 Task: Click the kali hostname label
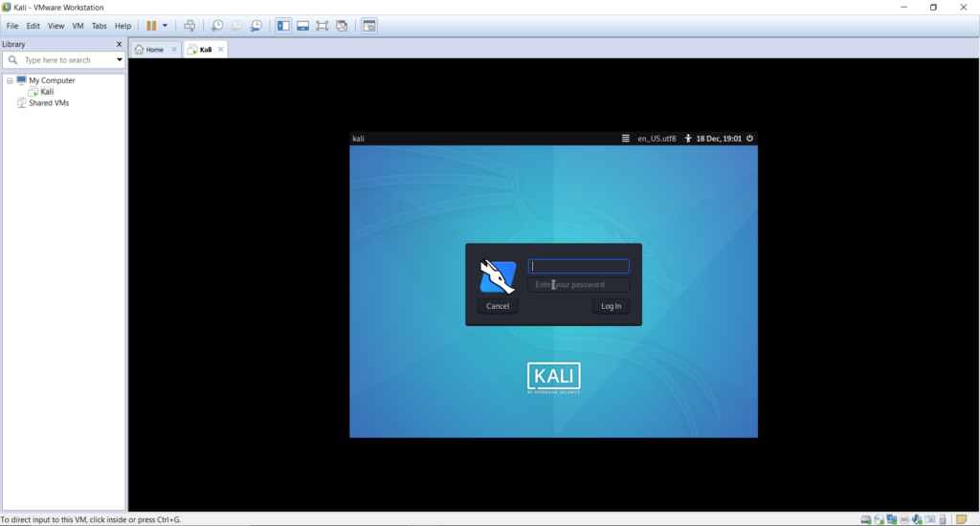click(358, 139)
